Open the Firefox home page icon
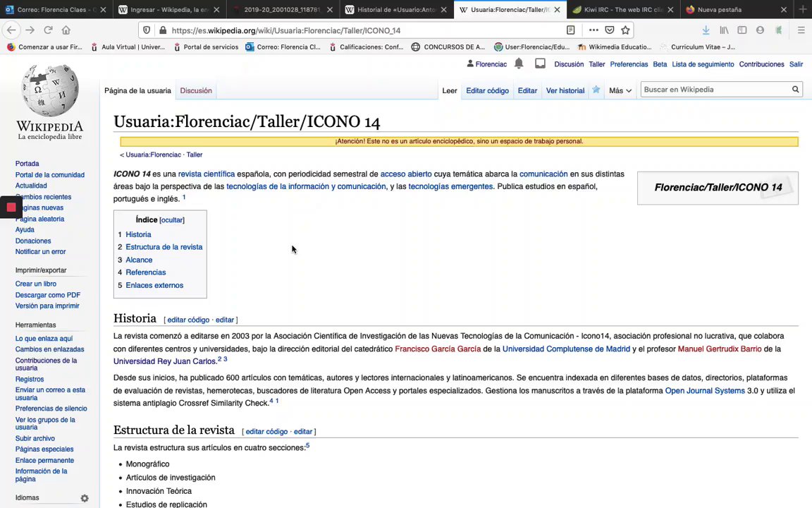812x508 pixels. point(66,30)
